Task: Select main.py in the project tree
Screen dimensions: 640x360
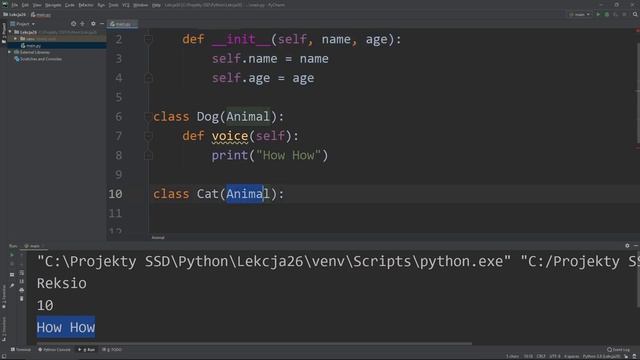Action: pyautogui.click(x=31, y=46)
